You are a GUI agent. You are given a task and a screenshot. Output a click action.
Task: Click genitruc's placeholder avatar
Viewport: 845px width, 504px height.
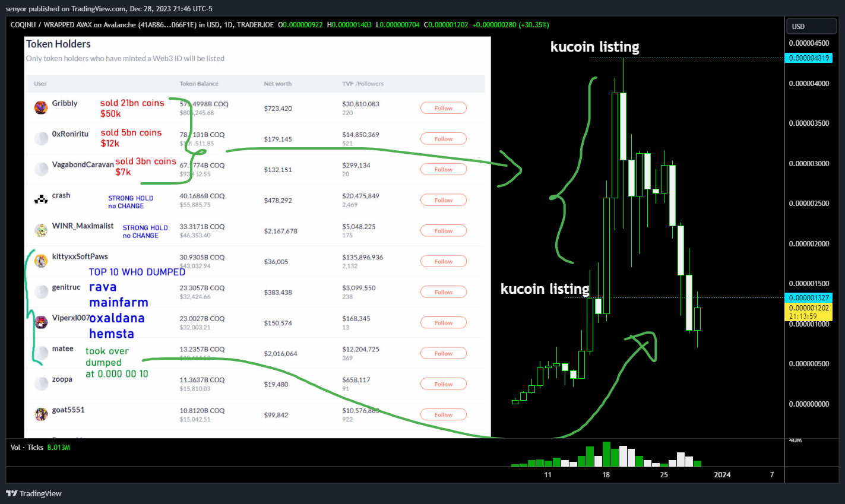point(41,291)
